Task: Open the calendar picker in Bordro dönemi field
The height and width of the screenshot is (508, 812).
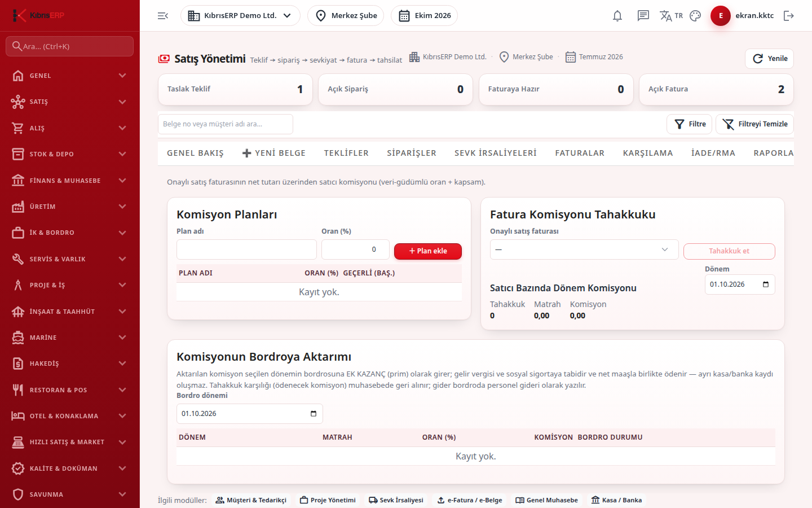Action: (314, 414)
